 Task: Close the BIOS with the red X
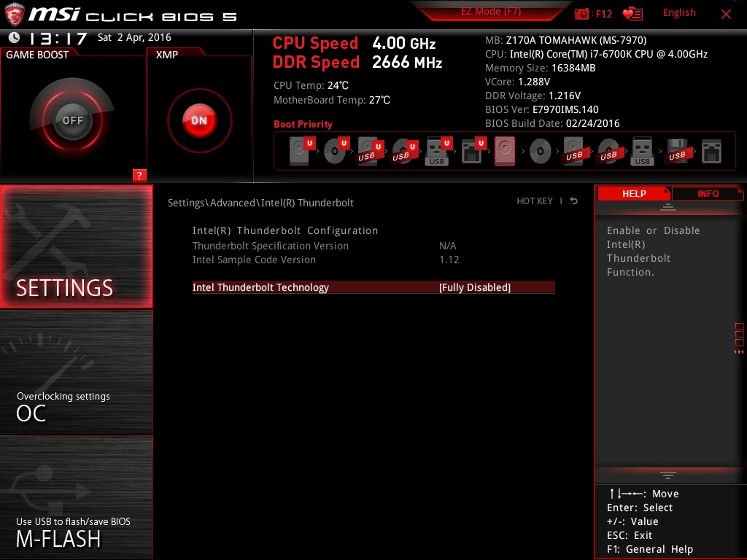click(726, 14)
